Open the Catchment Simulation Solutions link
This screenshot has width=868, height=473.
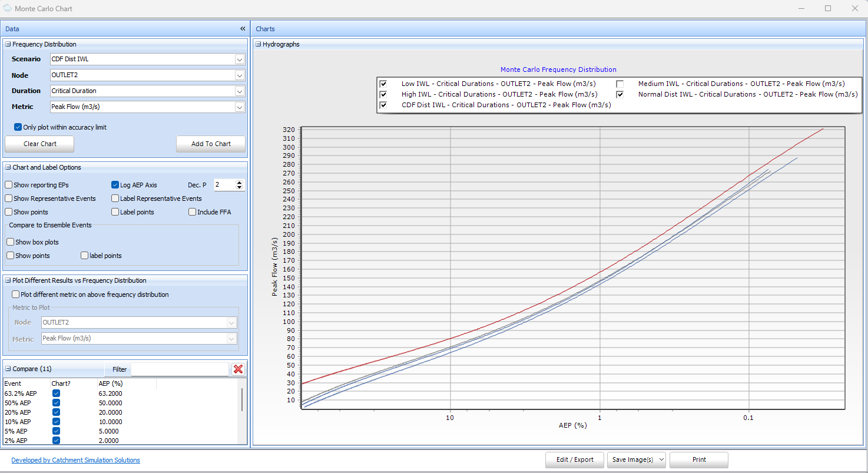[75, 459]
